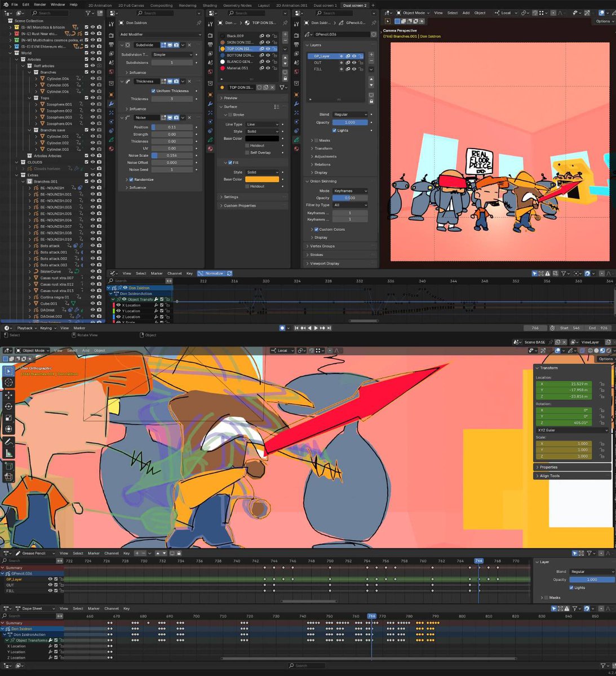Open the upper Blend dropdown set to Regular

coord(350,114)
